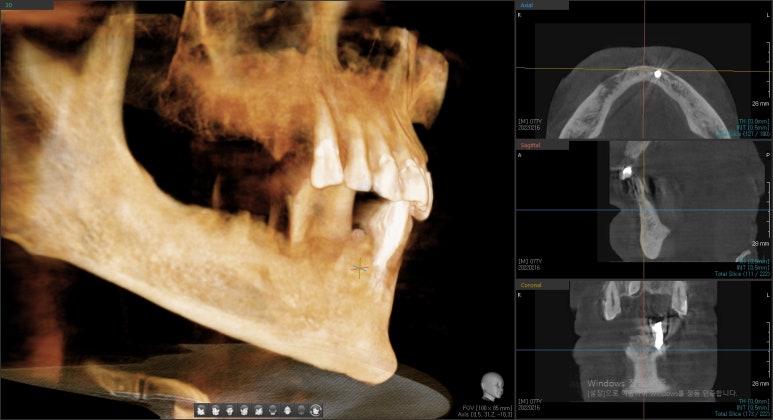The image size is (773, 420).
Task: Choose the third head orientation icon
Action: point(229,410)
